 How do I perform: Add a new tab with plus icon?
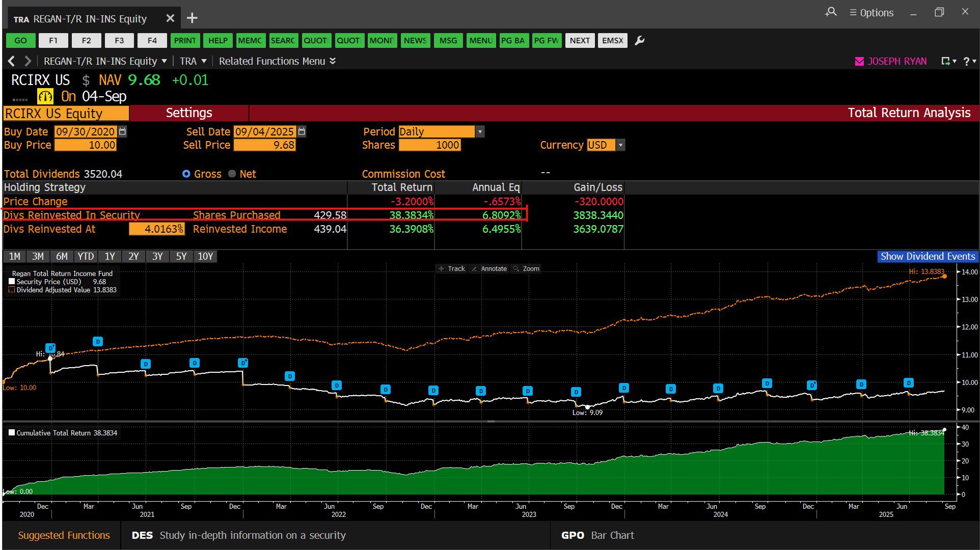click(192, 18)
